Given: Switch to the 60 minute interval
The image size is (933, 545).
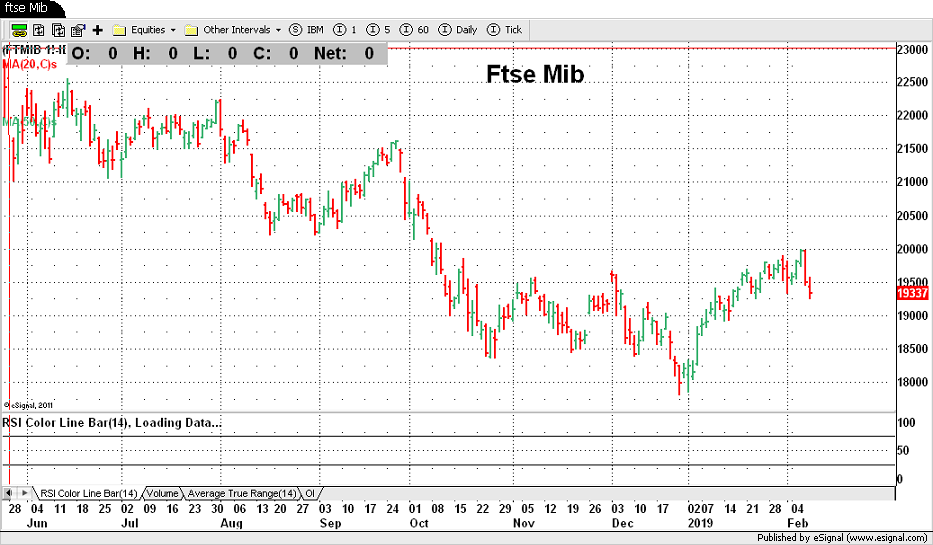Looking at the screenshot, I should coord(414,30).
